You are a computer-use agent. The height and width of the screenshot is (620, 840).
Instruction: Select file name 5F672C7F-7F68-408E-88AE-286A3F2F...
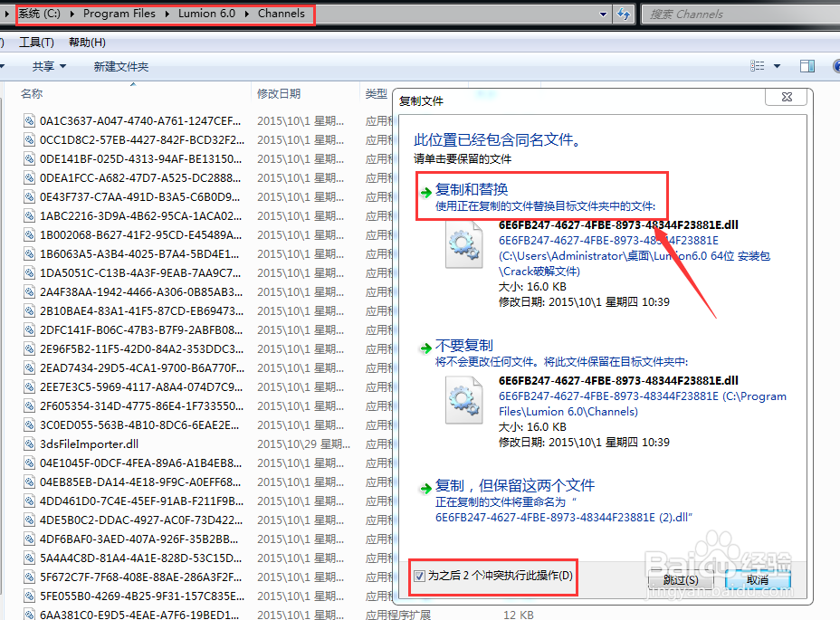tap(140, 577)
